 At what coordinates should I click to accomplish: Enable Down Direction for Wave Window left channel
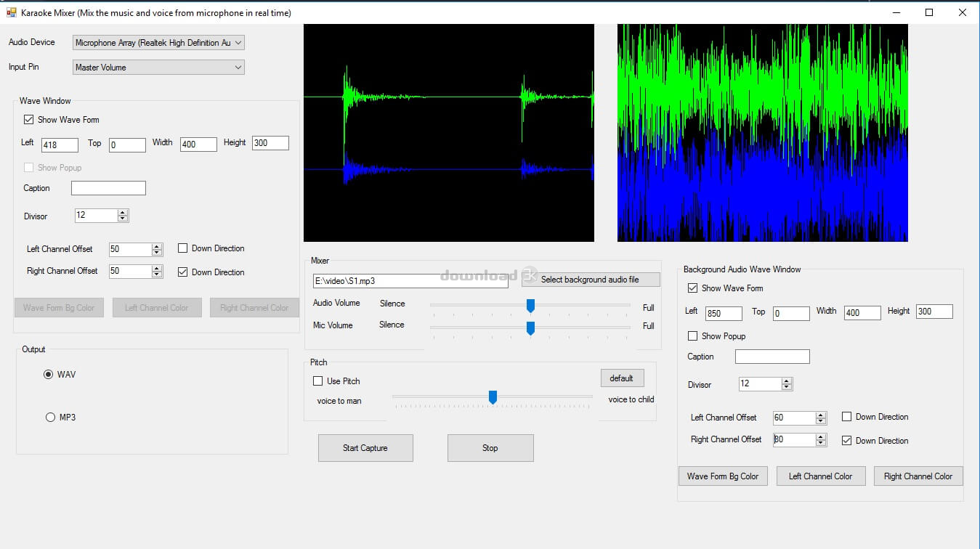click(x=182, y=248)
